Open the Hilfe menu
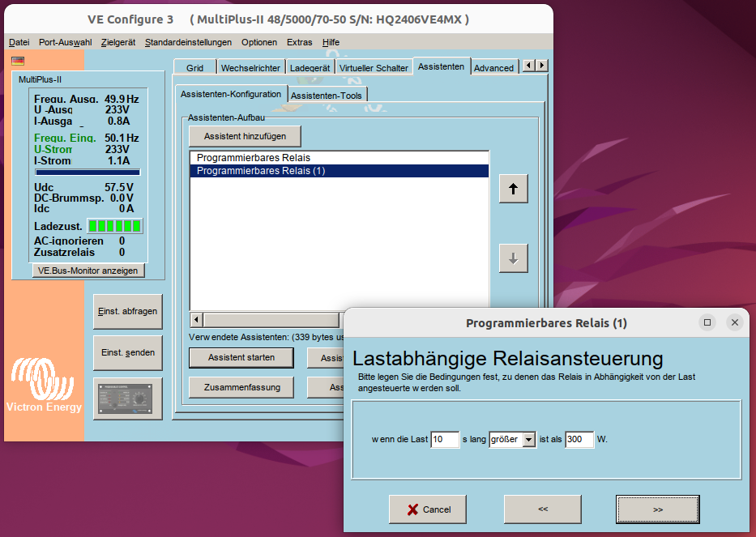This screenshot has height=537, width=756. coord(331,42)
